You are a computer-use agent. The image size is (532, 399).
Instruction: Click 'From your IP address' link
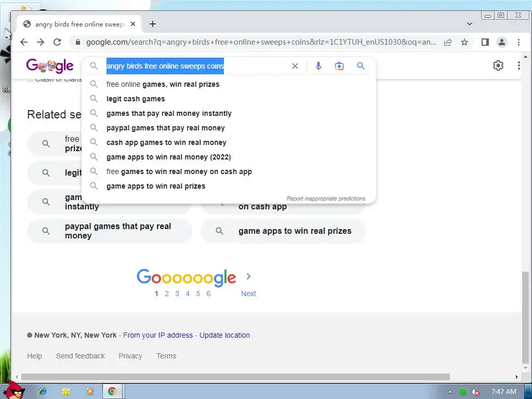158,335
